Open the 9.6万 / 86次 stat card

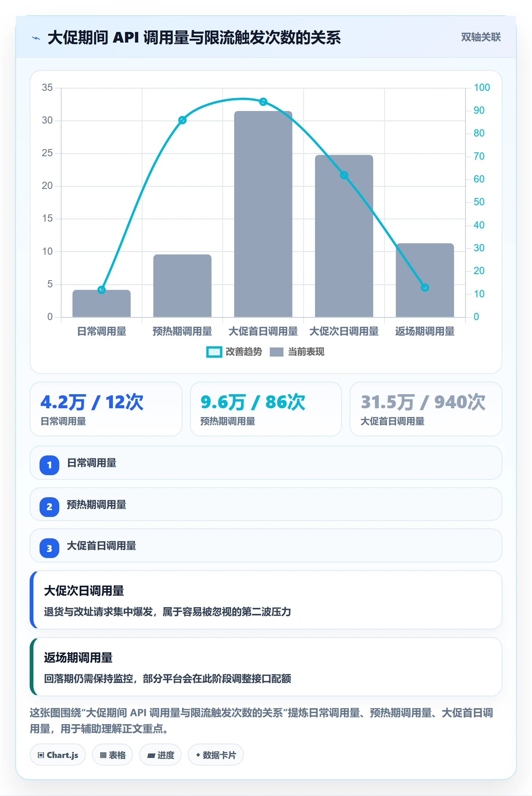[x=266, y=409]
